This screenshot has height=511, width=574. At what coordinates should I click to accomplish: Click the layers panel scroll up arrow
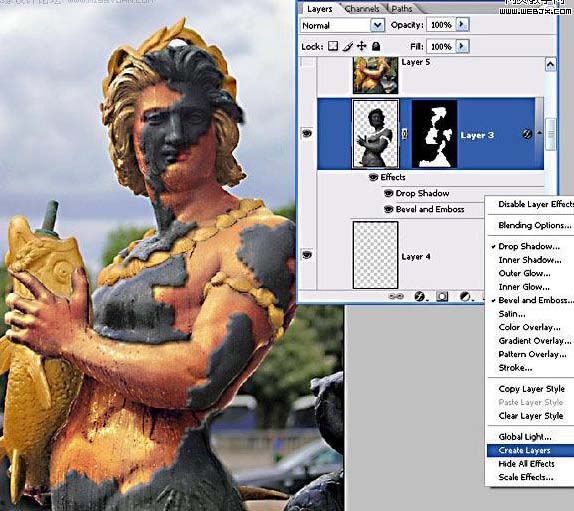pos(550,65)
